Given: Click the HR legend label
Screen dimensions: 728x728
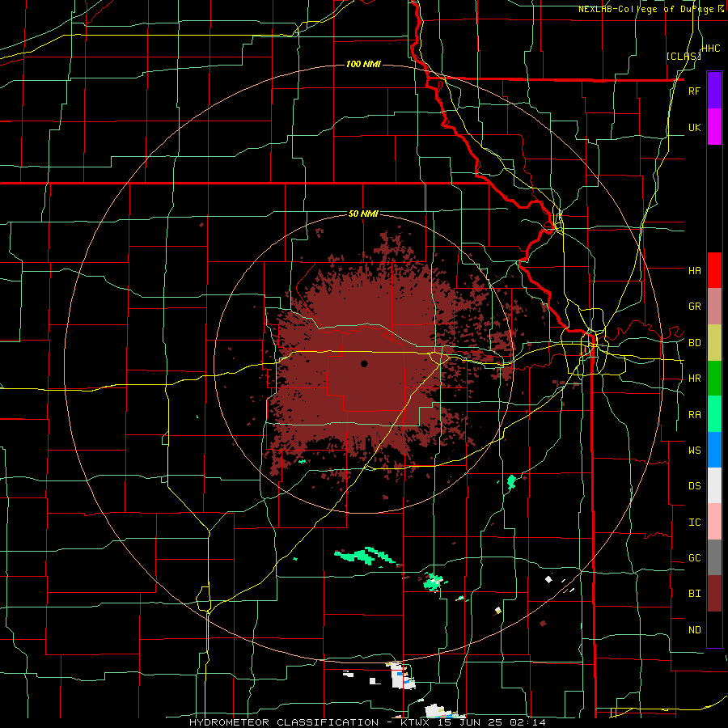Looking at the screenshot, I should 694,379.
